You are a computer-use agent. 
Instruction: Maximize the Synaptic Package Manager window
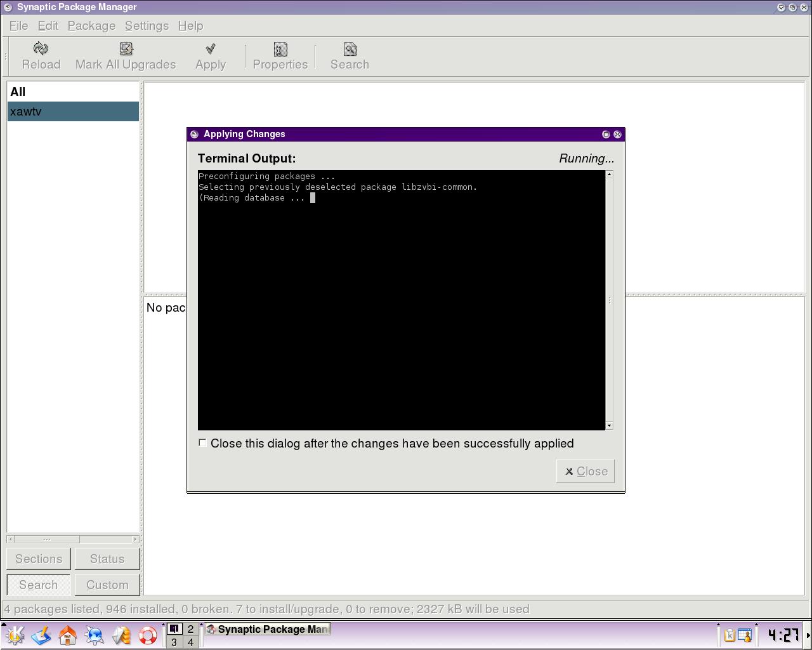click(792, 8)
